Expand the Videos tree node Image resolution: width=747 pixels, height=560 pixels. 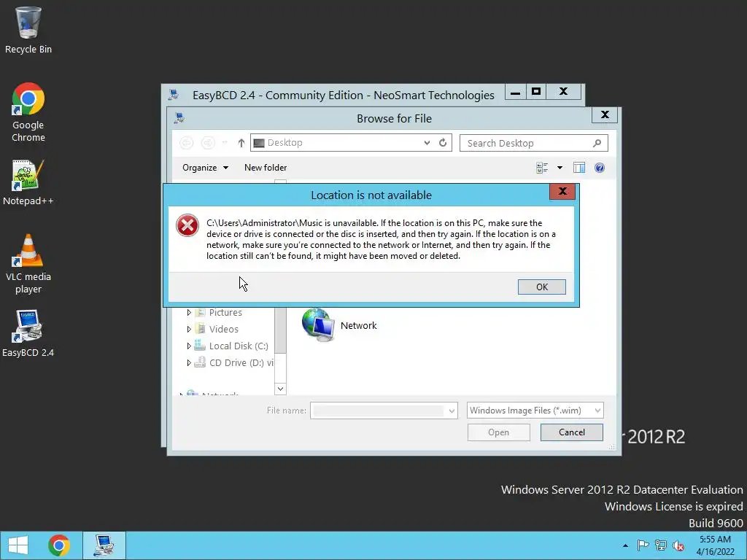coord(189,329)
